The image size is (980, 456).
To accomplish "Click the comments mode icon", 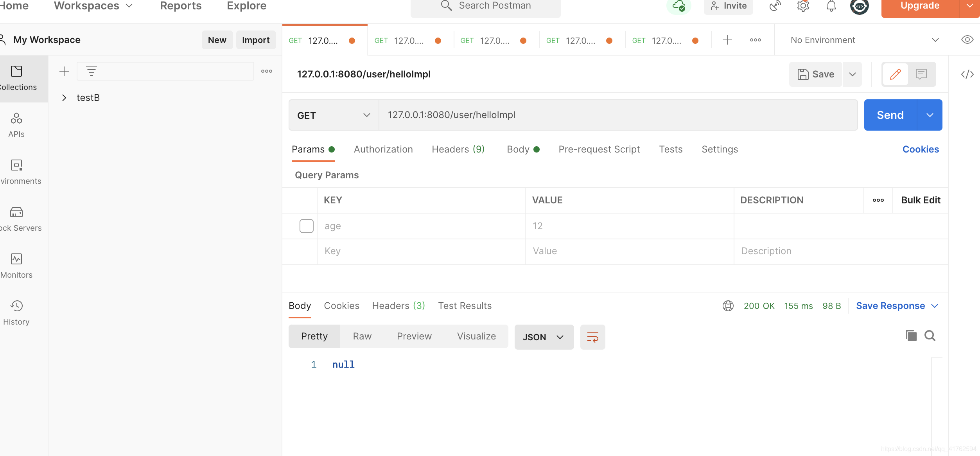I will tap(921, 74).
